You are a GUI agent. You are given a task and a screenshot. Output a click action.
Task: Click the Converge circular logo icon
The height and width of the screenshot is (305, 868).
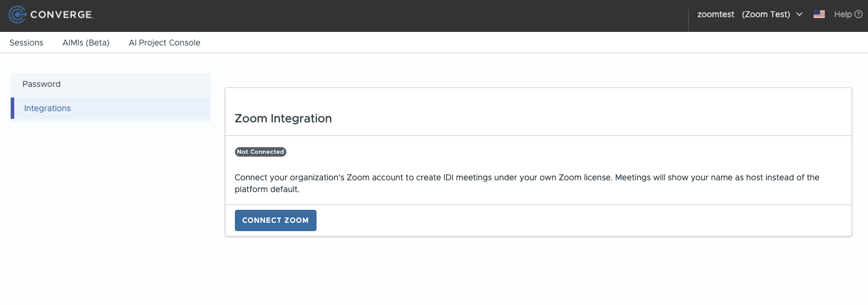coord(18,15)
